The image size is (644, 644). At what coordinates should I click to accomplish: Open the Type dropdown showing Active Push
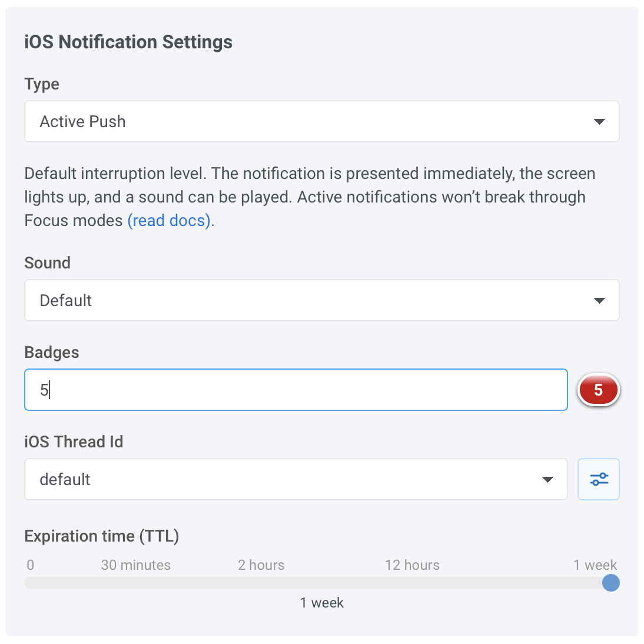(321, 121)
